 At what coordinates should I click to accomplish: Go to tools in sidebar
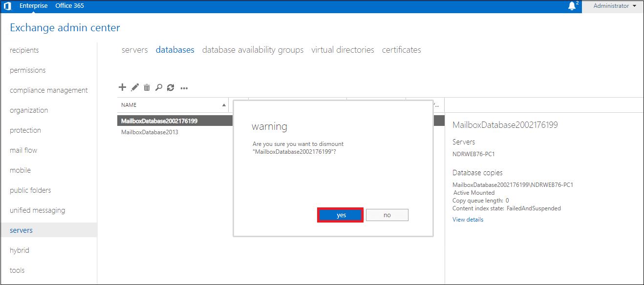tap(17, 270)
